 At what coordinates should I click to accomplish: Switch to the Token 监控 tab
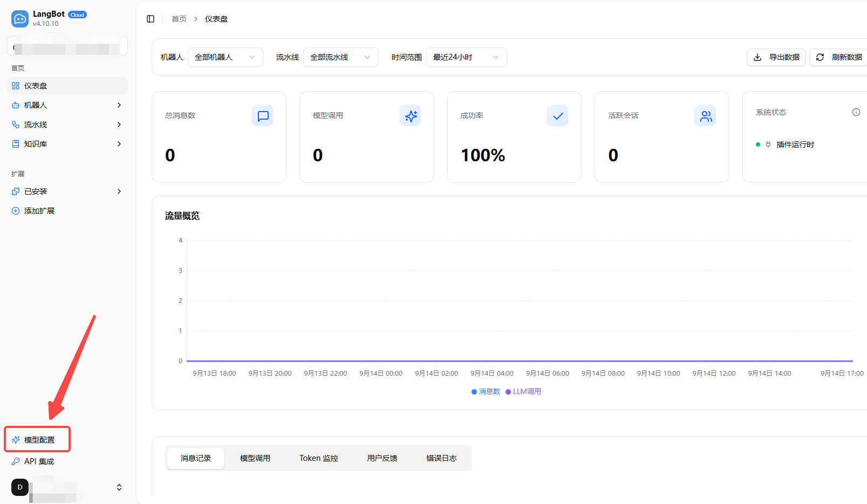pyautogui.click(x=319, y=458)
